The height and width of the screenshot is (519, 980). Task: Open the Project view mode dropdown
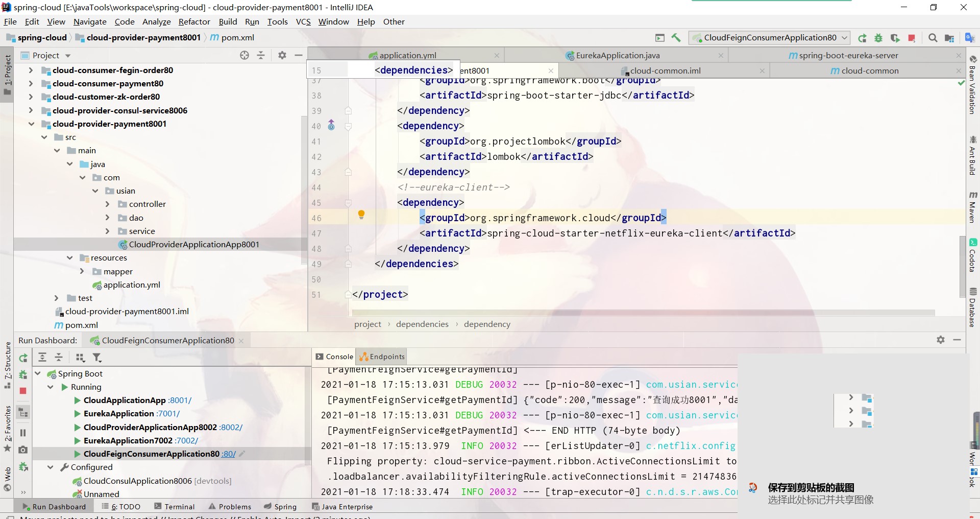[68, 56]
